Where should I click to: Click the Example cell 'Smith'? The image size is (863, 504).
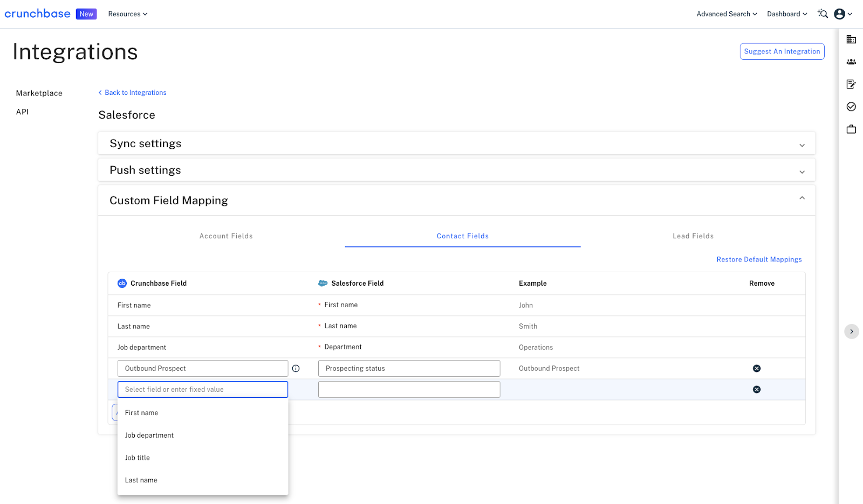[528, 327]
